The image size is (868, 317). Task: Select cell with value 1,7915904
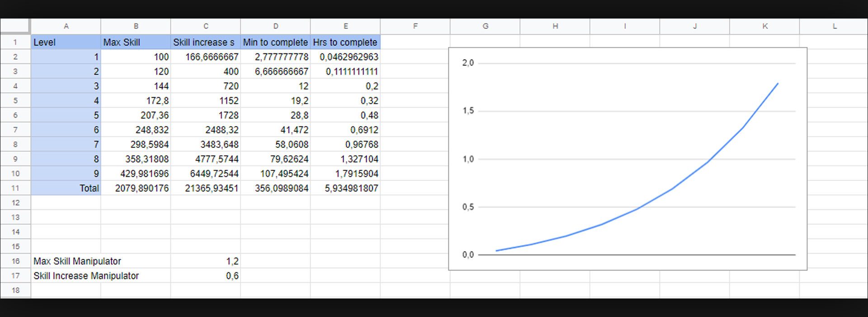pos(345,173)
